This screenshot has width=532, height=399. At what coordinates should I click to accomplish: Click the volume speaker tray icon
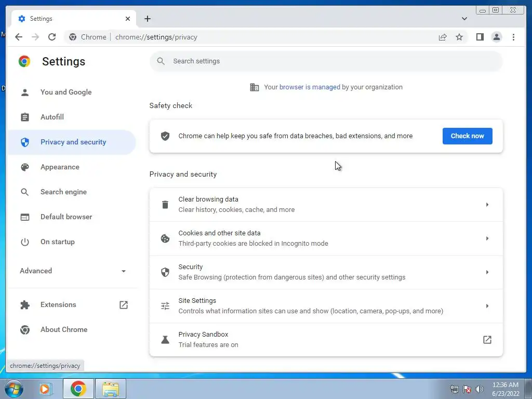pyautogui.click(x=480, y=389)
